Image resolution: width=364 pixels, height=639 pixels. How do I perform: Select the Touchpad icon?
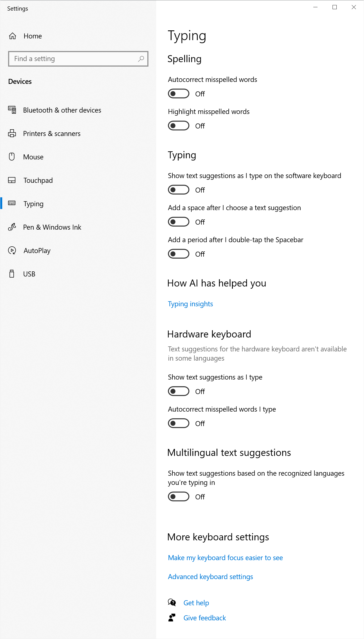(x=12, y=180)
